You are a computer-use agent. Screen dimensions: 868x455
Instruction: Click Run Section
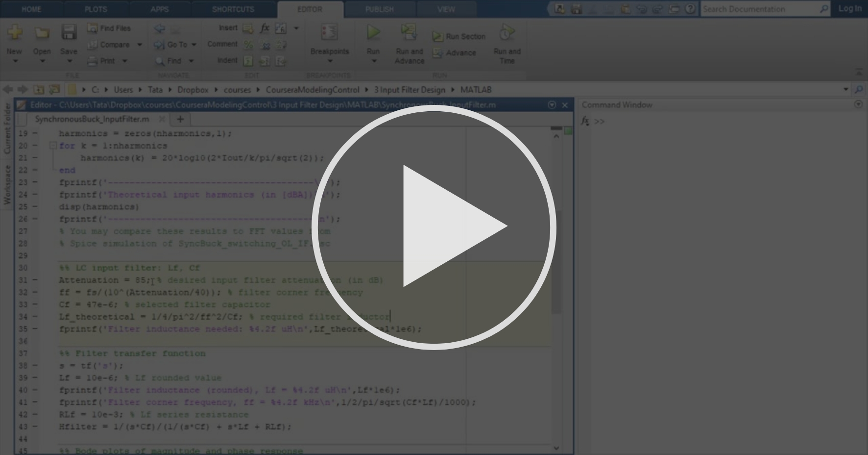[458, 36]
